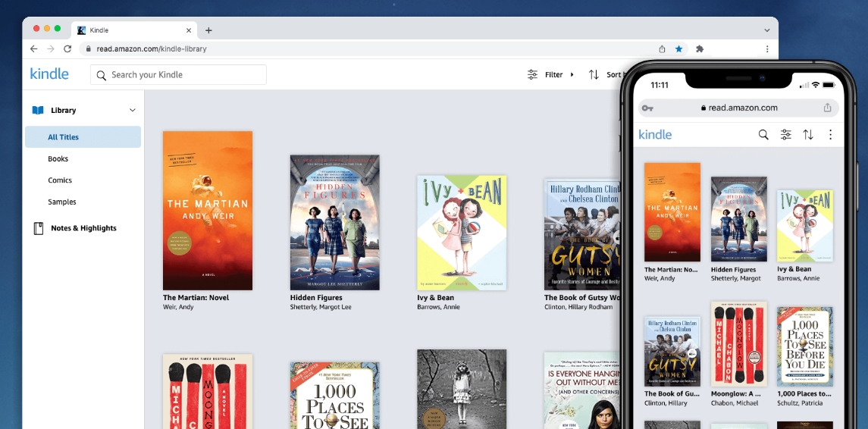Open Ivy & Bean cover in desktop library
868x429 pixels.
pyautogui.click(x=462, y=233)
